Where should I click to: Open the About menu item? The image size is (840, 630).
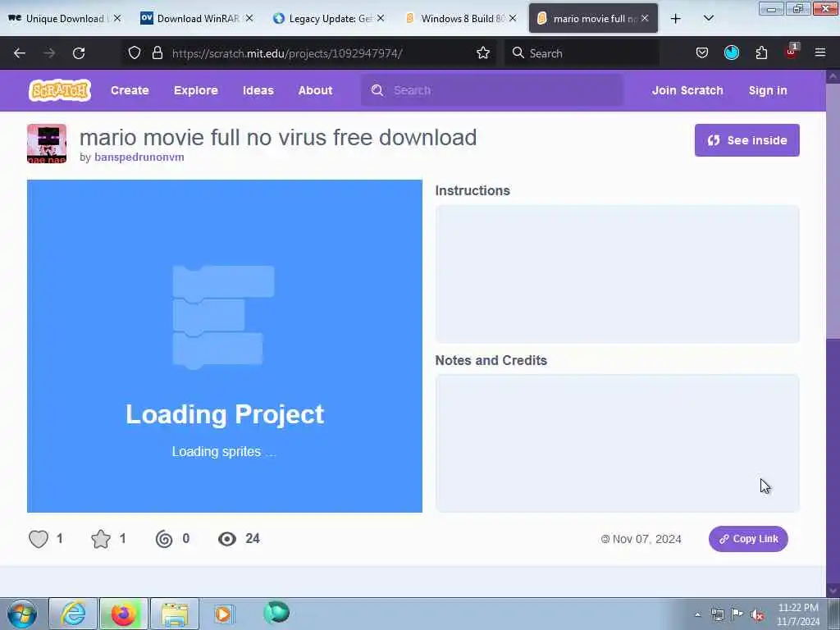[316, 90]
